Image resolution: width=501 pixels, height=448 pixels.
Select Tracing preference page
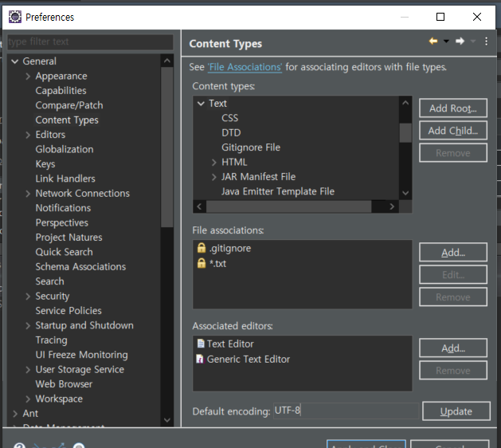(x=51, y=340)
